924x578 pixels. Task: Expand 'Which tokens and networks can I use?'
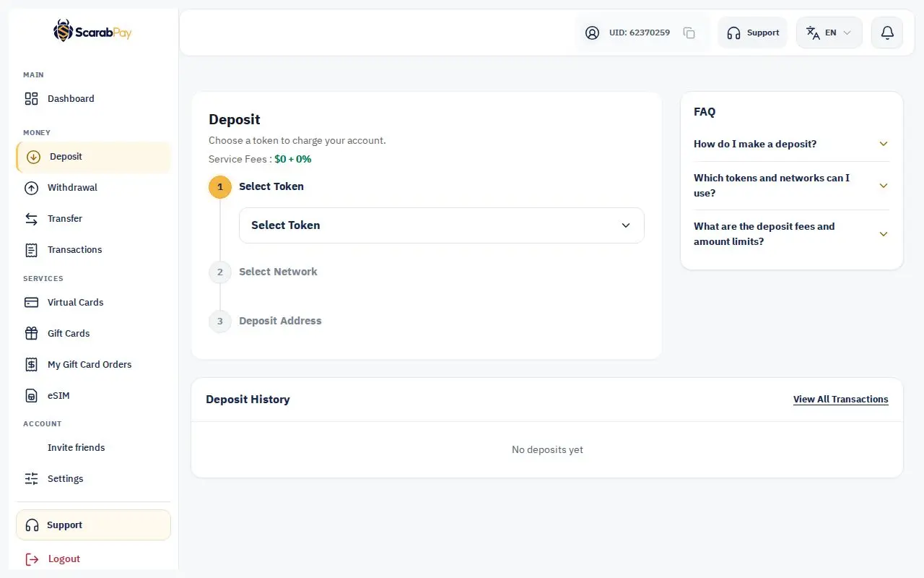coord(791,186)
